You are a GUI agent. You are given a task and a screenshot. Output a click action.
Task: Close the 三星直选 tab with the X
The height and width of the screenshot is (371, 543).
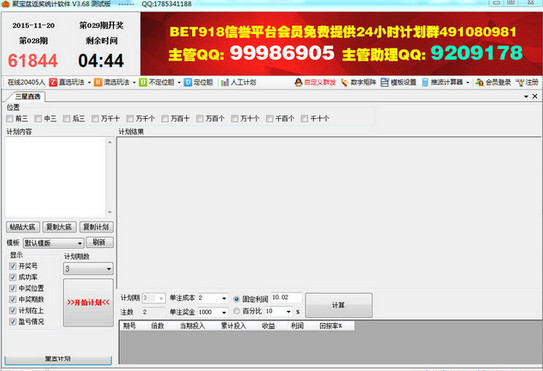(x=535, y=96)
